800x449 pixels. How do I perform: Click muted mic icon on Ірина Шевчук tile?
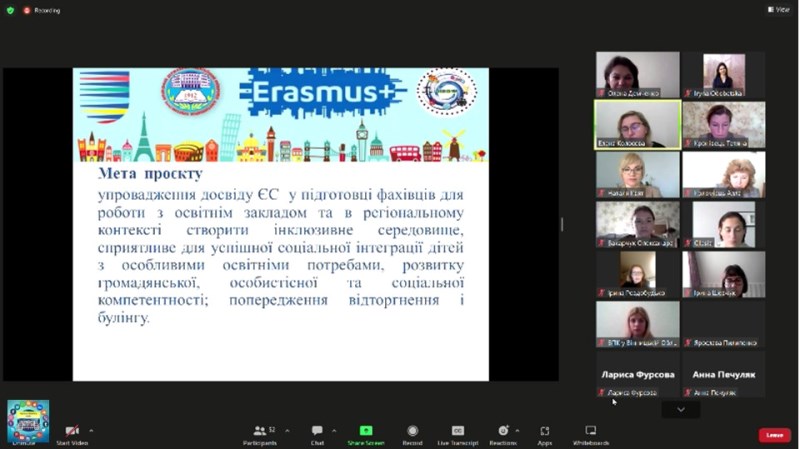[688, 293]
